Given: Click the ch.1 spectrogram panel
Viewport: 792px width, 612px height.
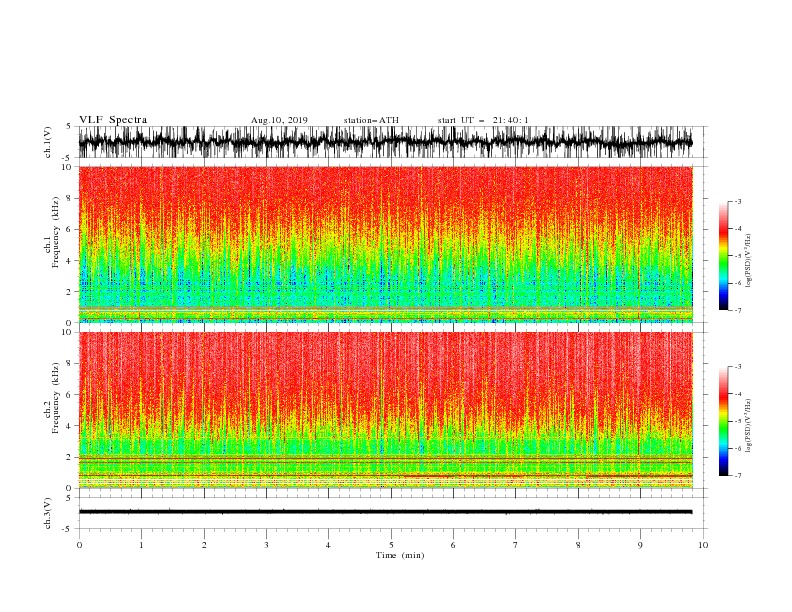Looking at the screenshot, I should (x=386, y=244).
